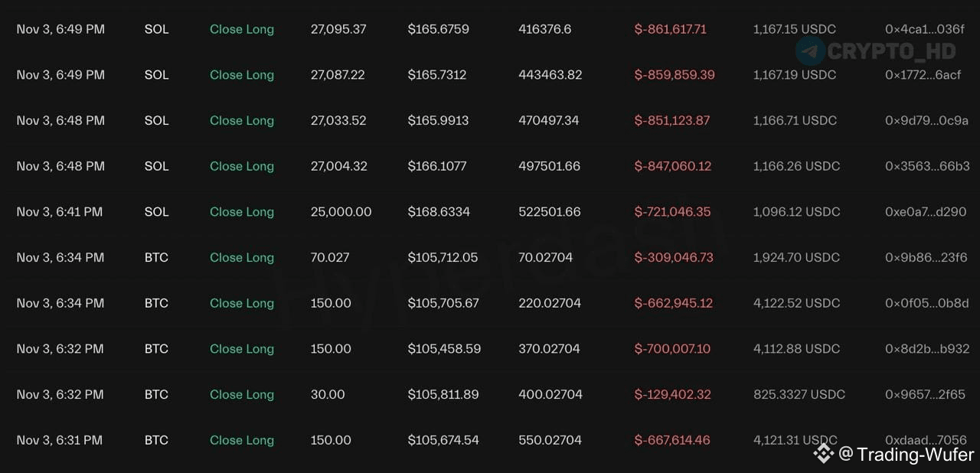The width and height of the screenshot is (980, 473).
Task: Open transaction hash 0xe0a7...d290
Action: (926, 212)
